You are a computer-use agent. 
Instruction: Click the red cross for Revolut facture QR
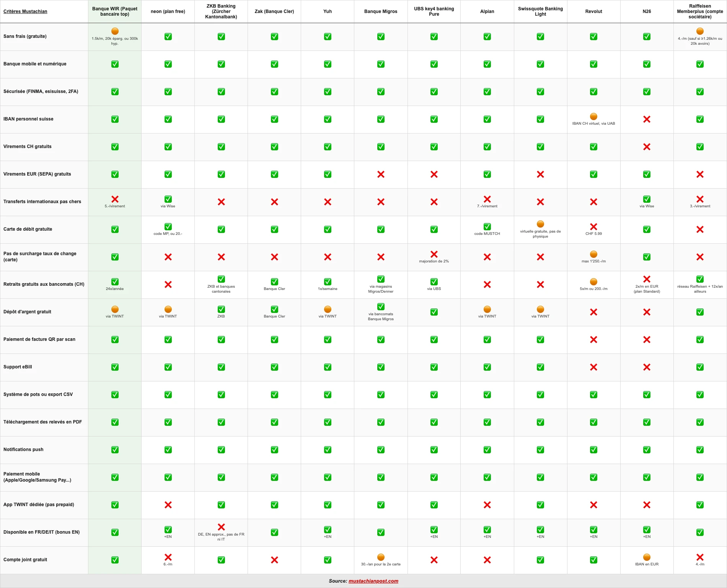pyautogui.click(x=593, y=340)
